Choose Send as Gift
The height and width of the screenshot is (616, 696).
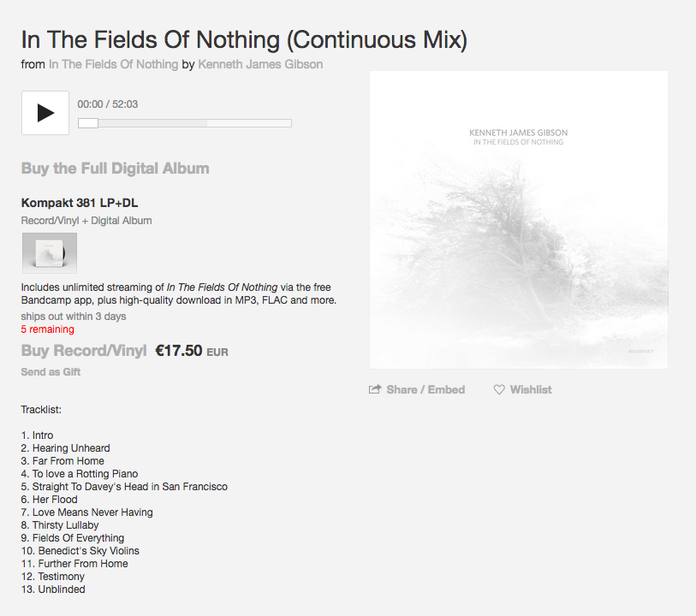click(51, 372)
